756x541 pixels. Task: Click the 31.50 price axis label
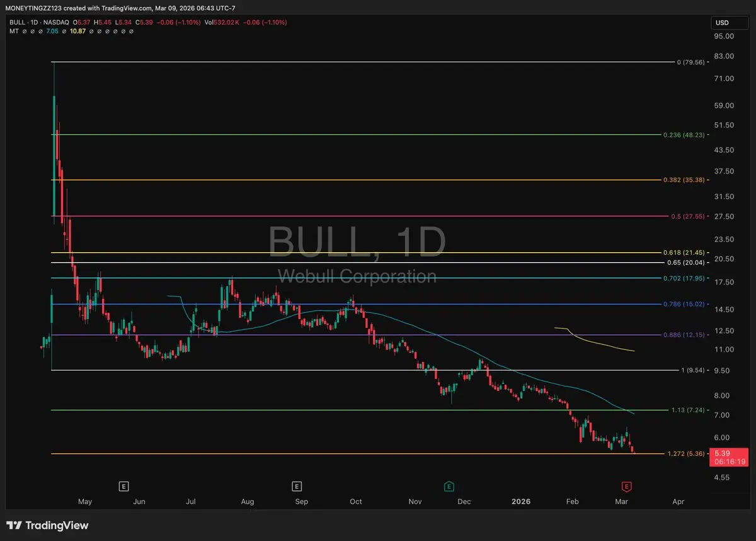[725, 197]
